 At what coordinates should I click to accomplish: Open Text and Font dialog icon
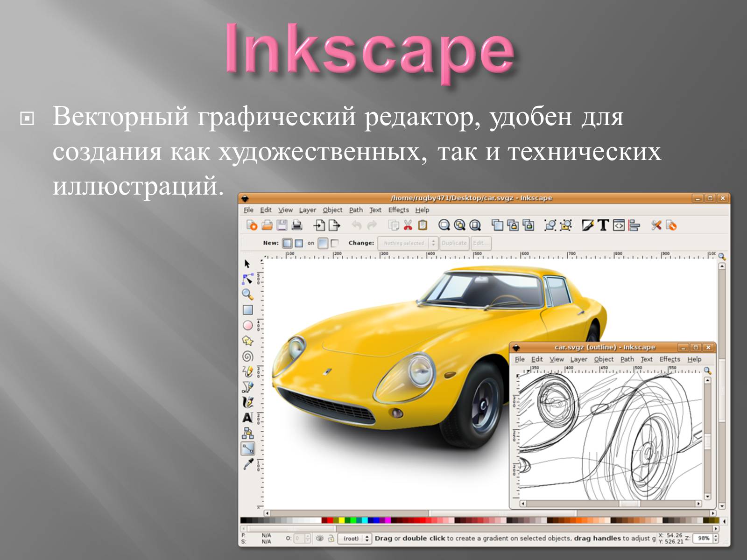pos(603,225)
